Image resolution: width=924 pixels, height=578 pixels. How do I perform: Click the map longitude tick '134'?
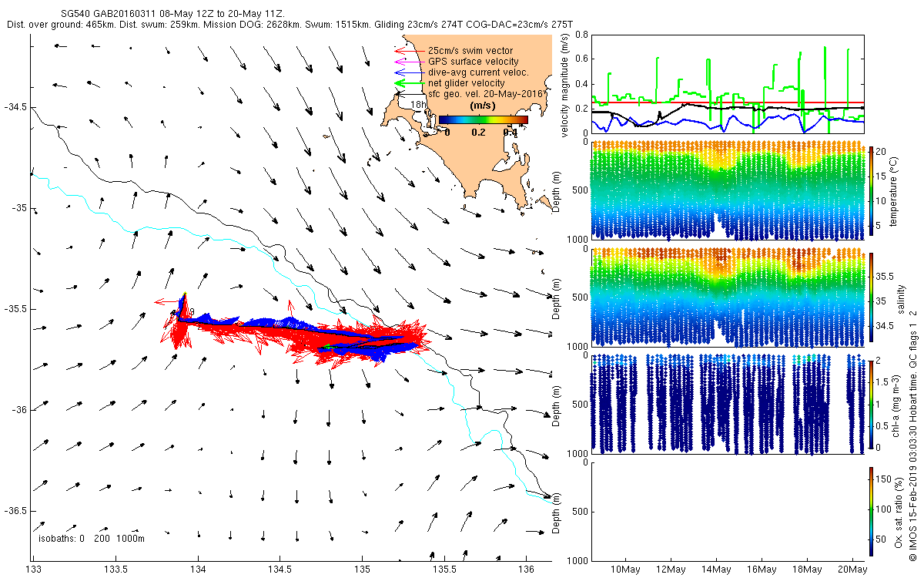click(198, 570)
